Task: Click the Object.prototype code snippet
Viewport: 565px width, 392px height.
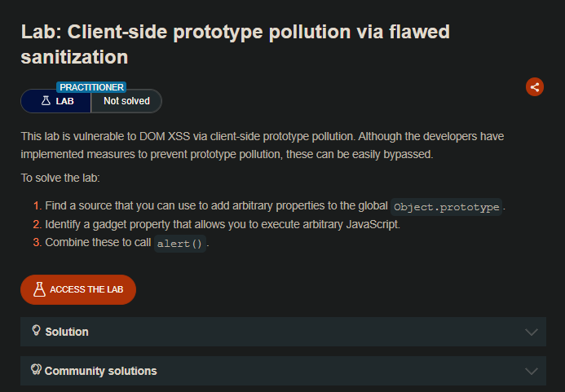Action: coord(446,206)
